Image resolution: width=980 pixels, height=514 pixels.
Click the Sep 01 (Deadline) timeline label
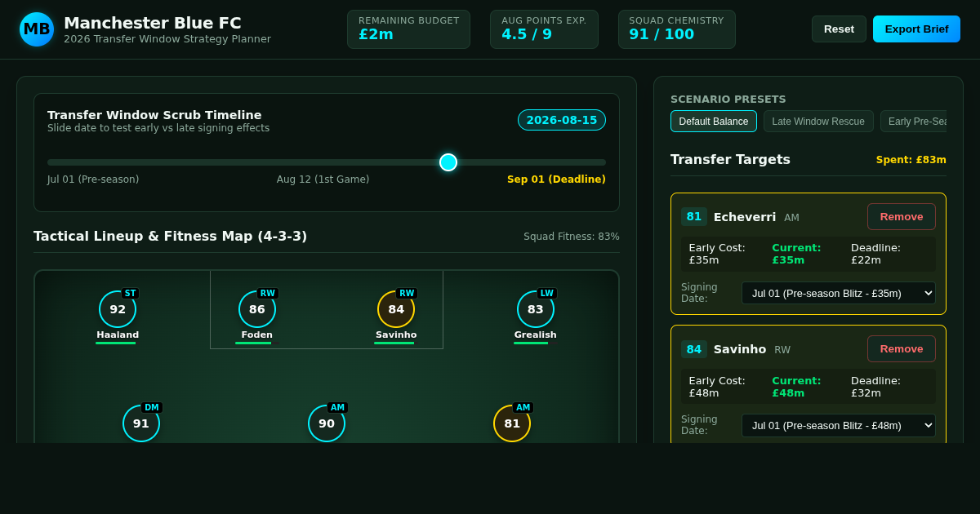click(556, 179)
